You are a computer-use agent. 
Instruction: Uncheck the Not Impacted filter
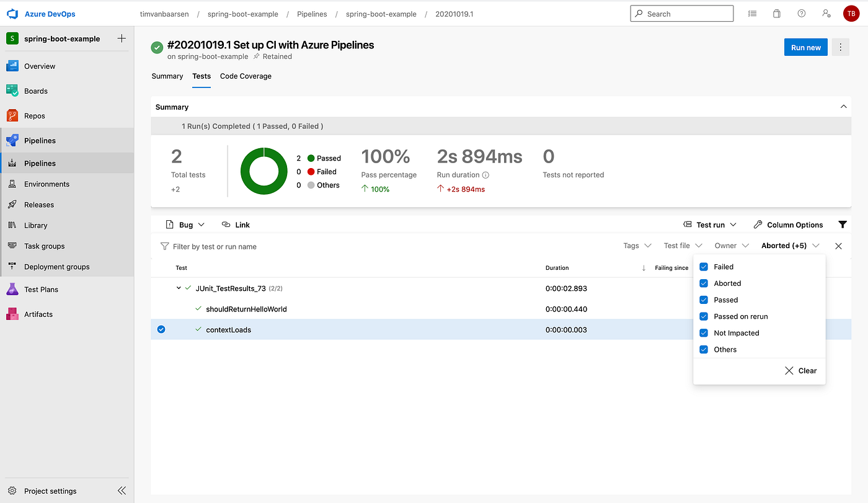(704, 333)
